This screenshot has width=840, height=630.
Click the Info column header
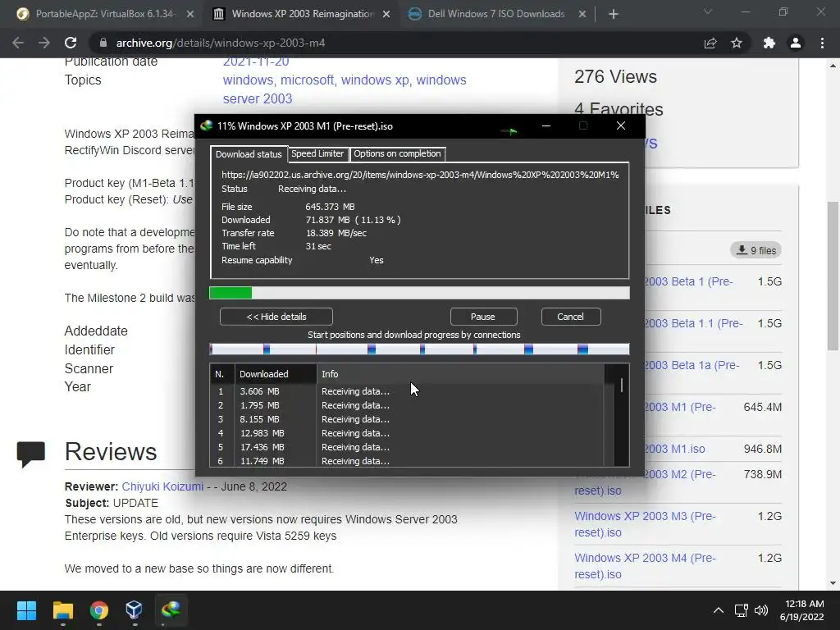click(x=461, y=374)
